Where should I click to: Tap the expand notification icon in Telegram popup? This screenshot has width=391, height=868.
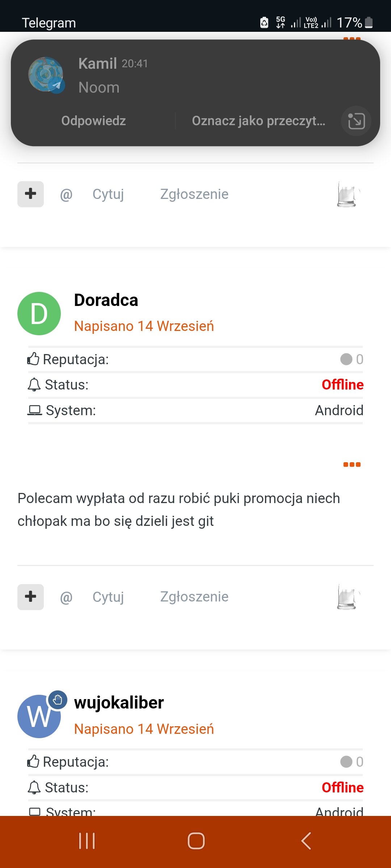click(356, 121)
